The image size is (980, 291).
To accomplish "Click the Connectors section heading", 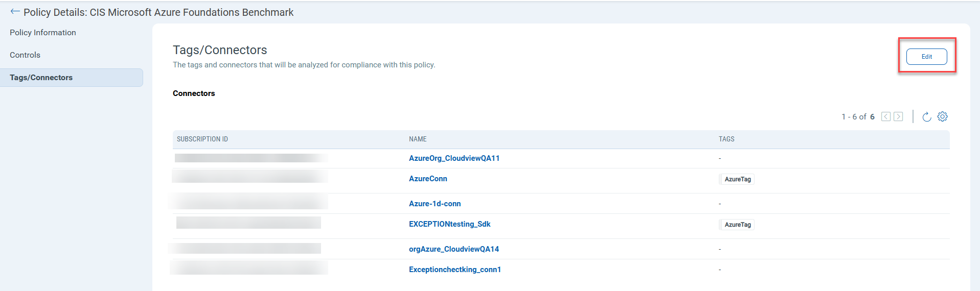I will click(x=194, y=93).
